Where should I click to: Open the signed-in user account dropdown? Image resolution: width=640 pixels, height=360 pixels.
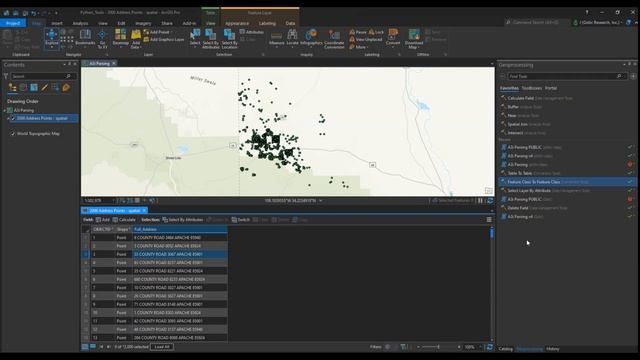[x=598, y=22]
